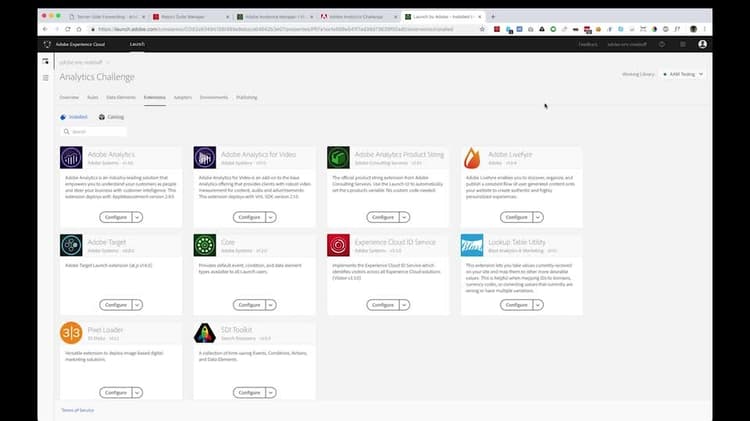Expand the Experience Cloud ID Configure arrow
The image size is (750, 421).
pos(404,305)
